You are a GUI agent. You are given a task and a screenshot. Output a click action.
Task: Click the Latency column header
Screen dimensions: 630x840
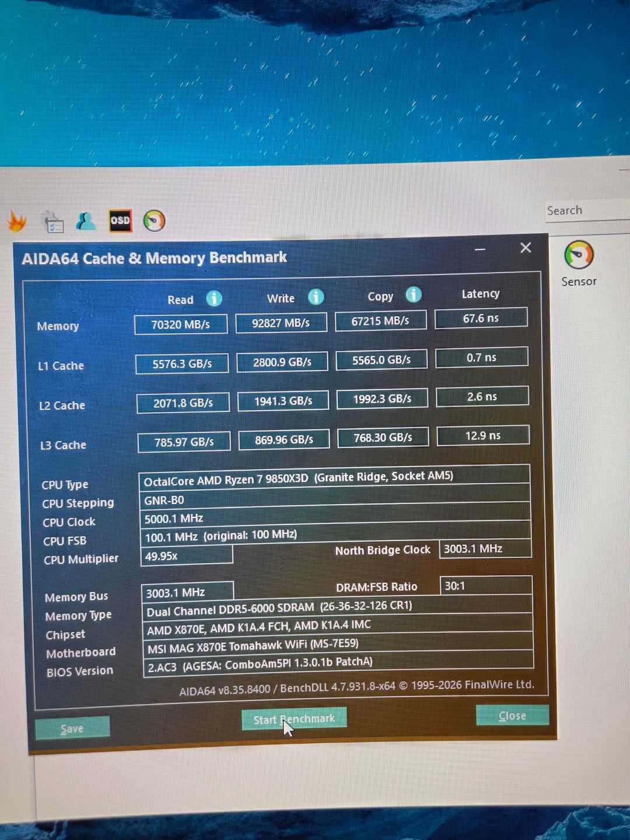coord(481,293)
